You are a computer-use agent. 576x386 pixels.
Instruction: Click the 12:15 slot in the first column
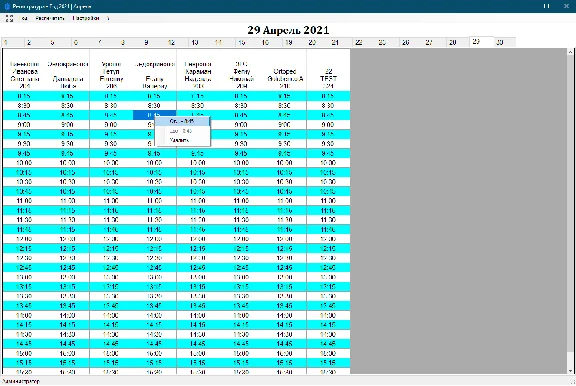pyautogui.click(x=24, y=249)
